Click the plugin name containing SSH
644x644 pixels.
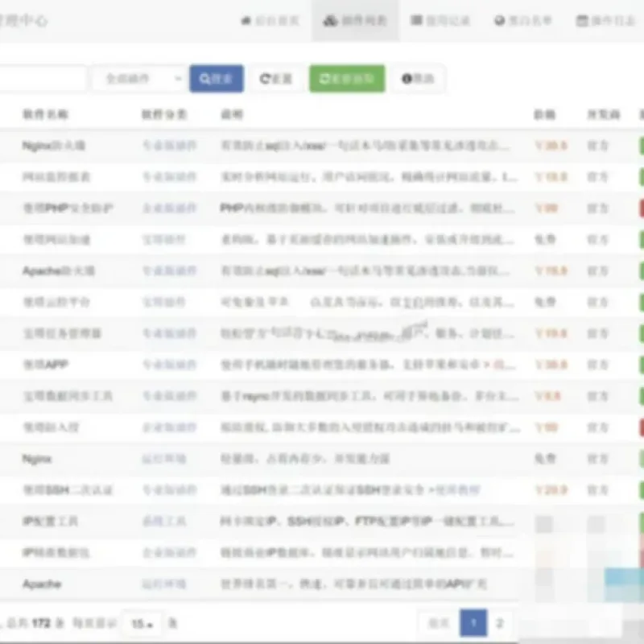pos(68,490)
